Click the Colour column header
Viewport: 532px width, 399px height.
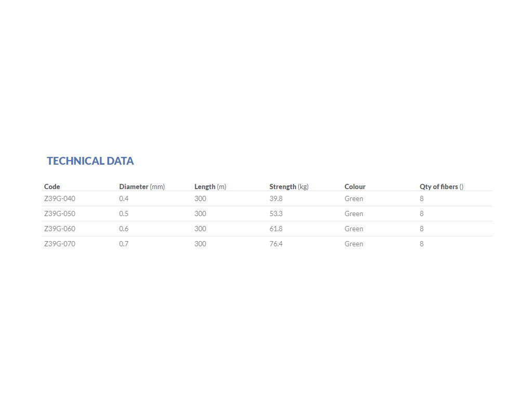click(x=355, y=187)
